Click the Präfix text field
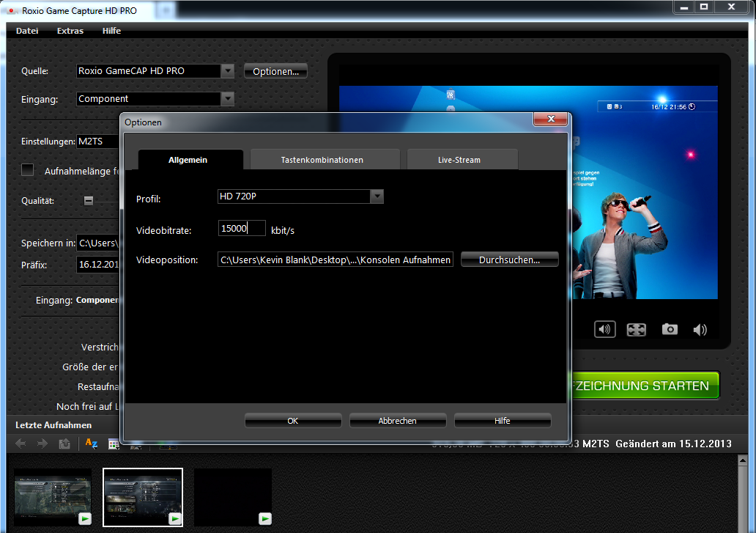756x533 pixels. point(98,265)
